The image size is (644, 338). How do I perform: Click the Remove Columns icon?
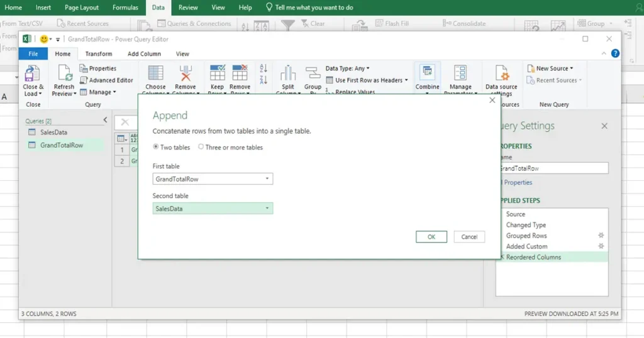pyautogui.click(x=186, y=74)
